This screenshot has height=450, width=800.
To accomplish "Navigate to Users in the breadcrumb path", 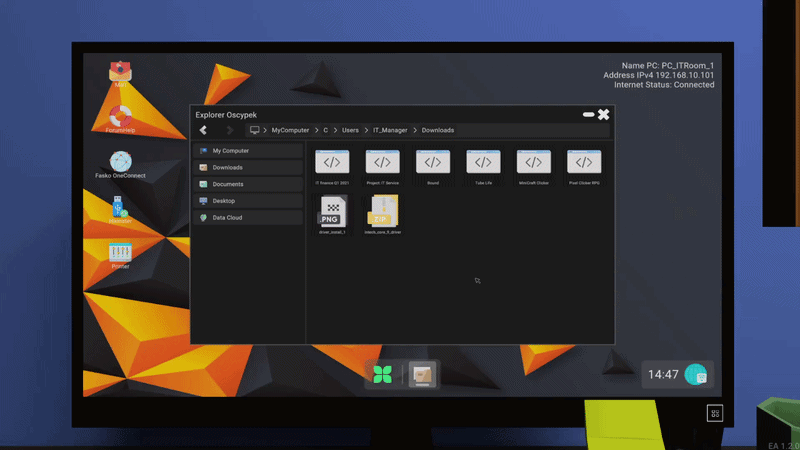I will tap(350, 130).
